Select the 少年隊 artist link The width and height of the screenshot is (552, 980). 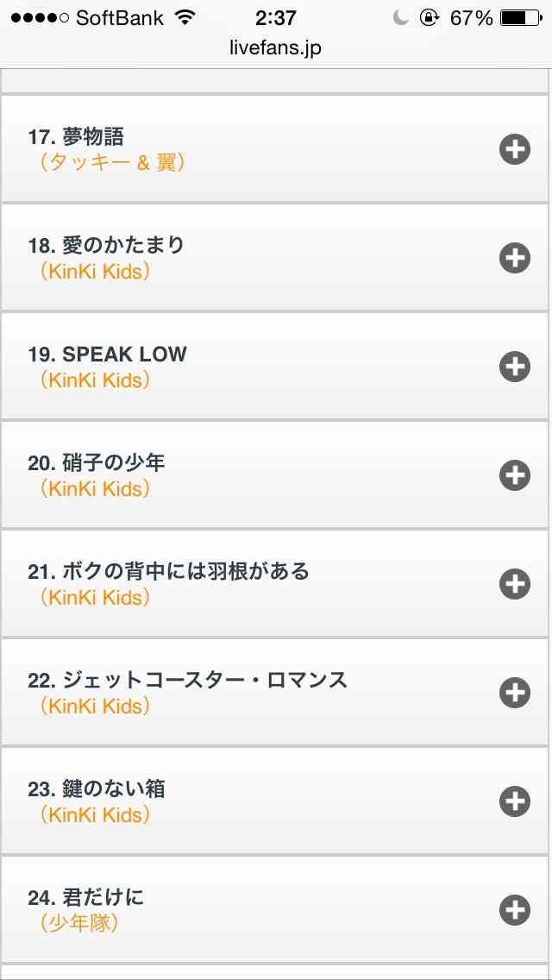click(79, 924)
